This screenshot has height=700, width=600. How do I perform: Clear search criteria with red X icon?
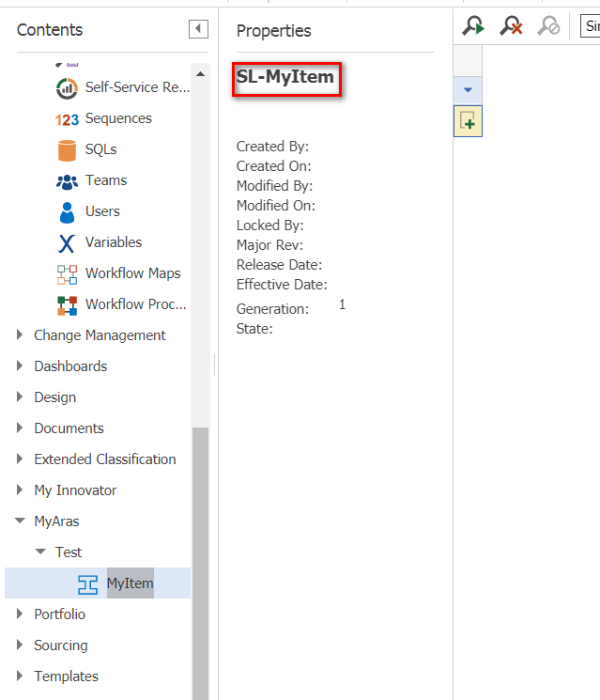tap(511, 26)
